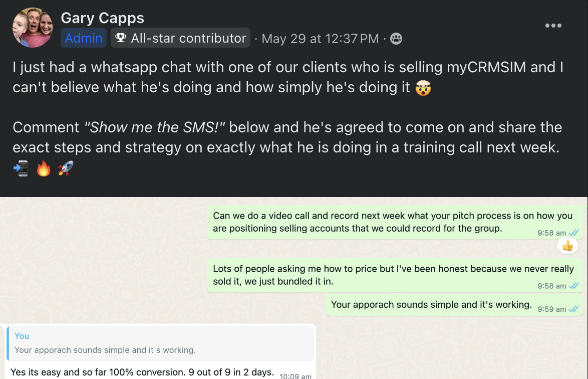588x379 pixels.
Task: Click the quoted "You" reply block
Action: pyautogui.click(x=160, y=343)
